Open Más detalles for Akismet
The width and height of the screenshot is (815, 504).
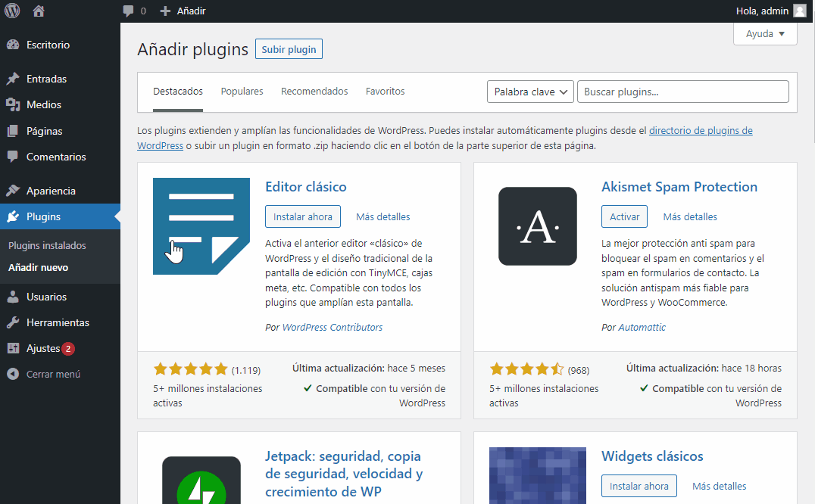coord(690,217)
